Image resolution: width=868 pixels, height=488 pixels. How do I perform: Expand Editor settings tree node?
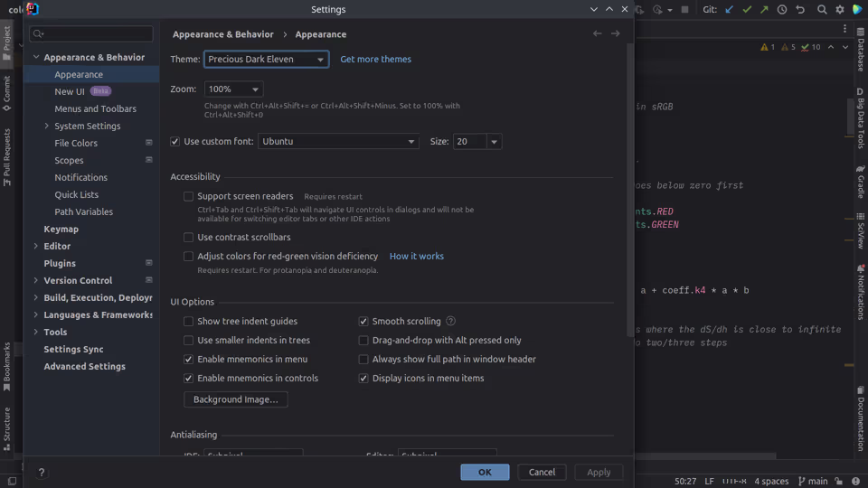(x=36, y=246)
